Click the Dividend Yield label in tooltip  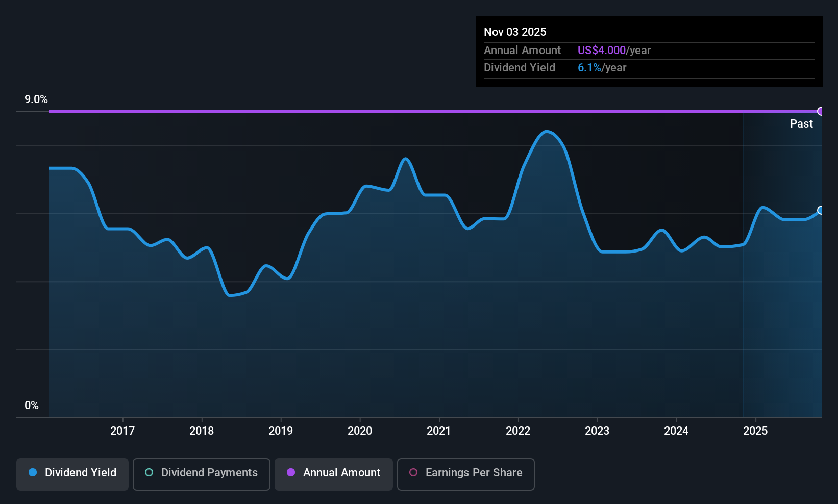coord(520,68)
